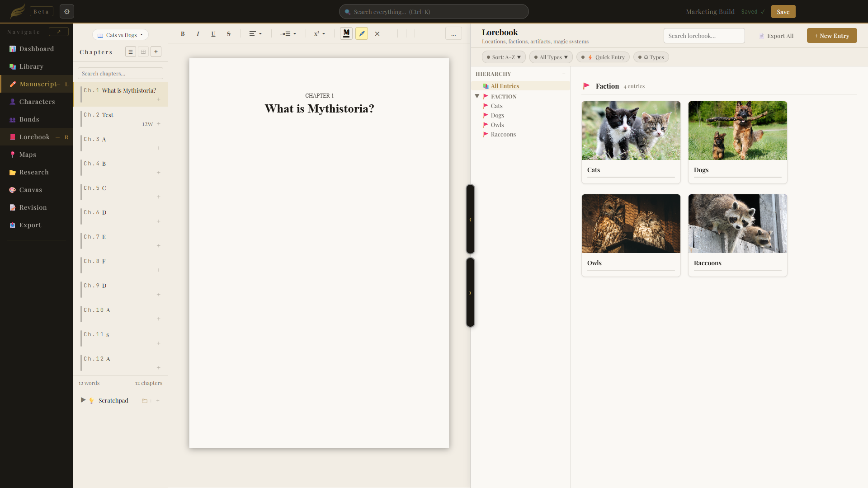Collapse the FACTION tree group
The image size is (868, 488).
477,96
